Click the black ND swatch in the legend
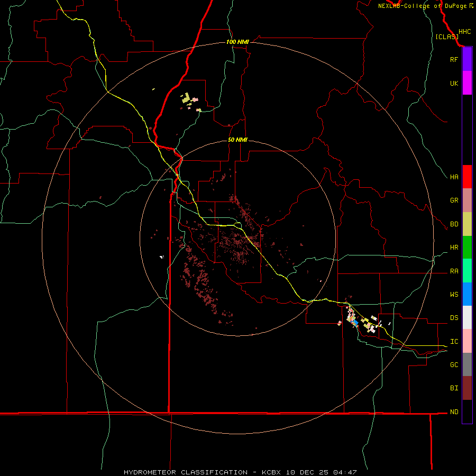Screen dimensions: 476x476 coord(467,411)
